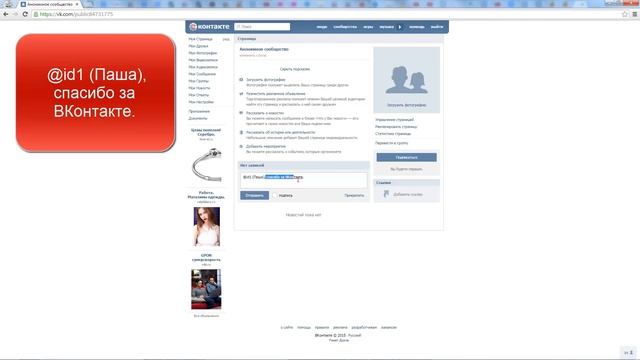The width and height of the screenshot is (640, 360).
Task: Open the ad image of the woman
Action: [207, 227]
